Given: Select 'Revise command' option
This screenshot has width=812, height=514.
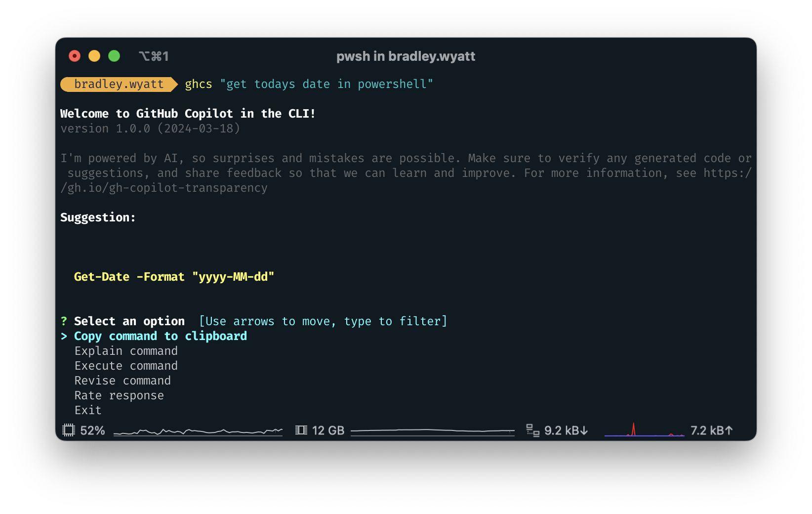Looking at the screenshot, I should tap(122, 381).
